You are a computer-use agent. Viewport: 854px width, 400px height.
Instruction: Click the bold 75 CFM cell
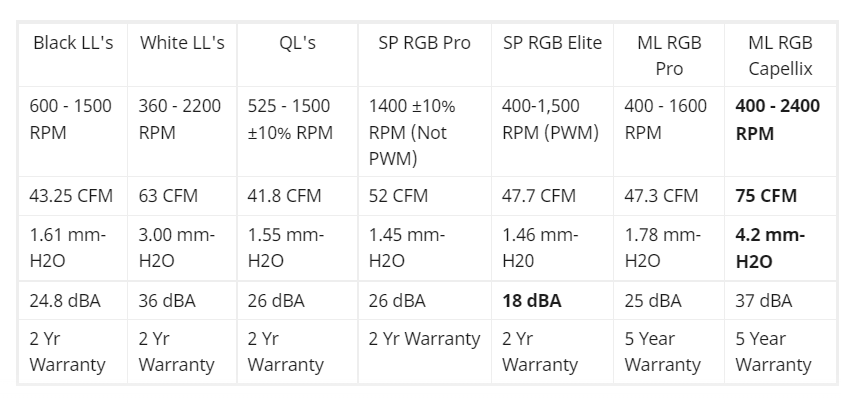tap(780, 196)
